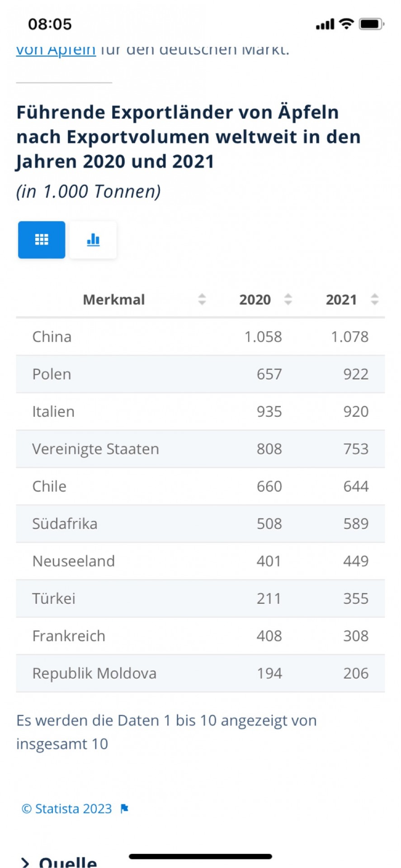Select the China table row
This screenshot has width=401, height=868.
click(x=200, y=337)
